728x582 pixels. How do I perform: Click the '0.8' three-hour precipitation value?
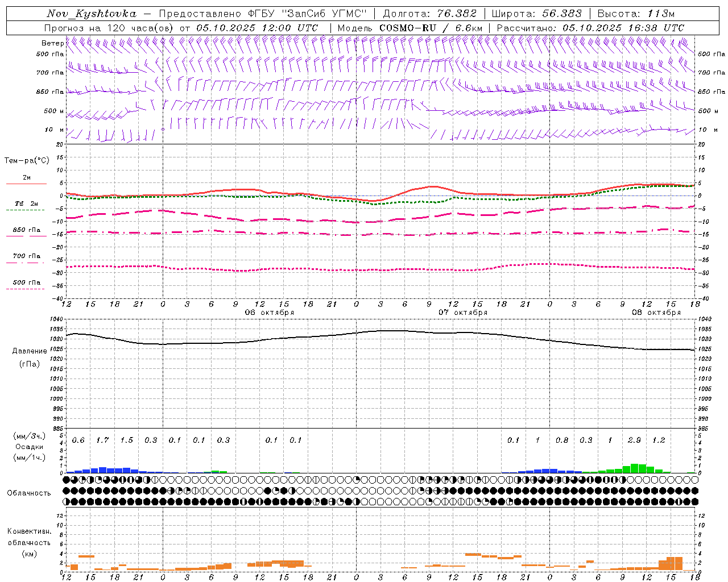(x=562, y=440)
